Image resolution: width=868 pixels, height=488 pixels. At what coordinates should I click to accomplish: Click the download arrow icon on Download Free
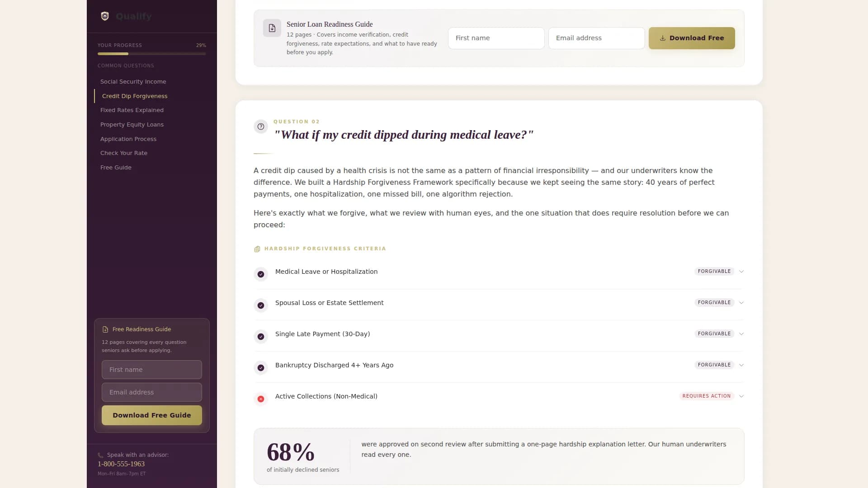[x=663, y=38]
